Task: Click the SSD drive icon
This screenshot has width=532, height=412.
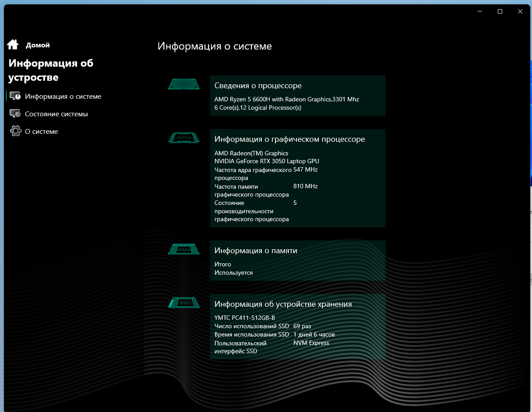Action: click(x=184, y=303)
